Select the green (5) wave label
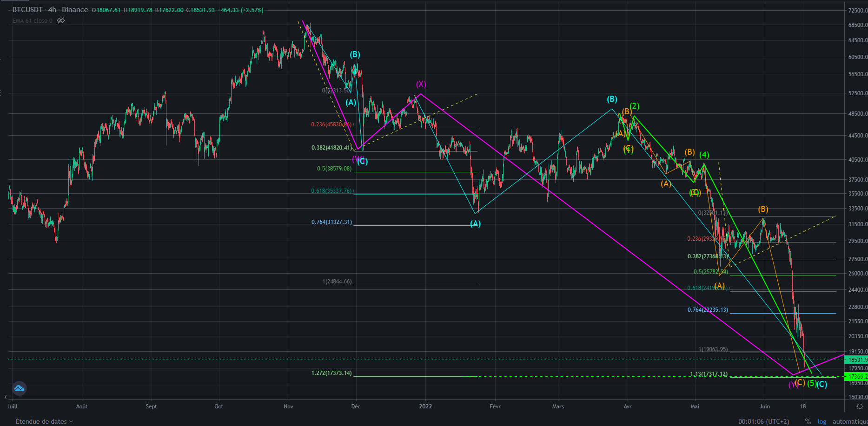This screenshot has width=868, height=426. click(812, 383)
